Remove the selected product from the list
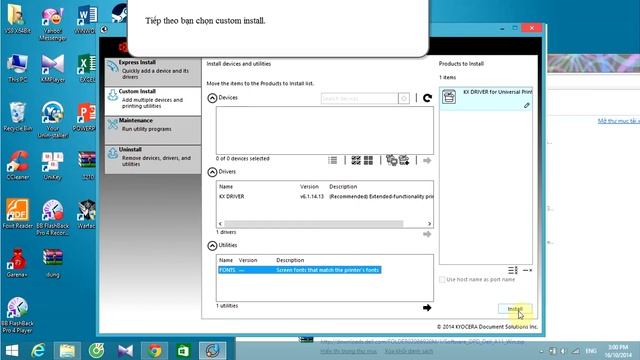640x360 pixels. tap(527, 270)
